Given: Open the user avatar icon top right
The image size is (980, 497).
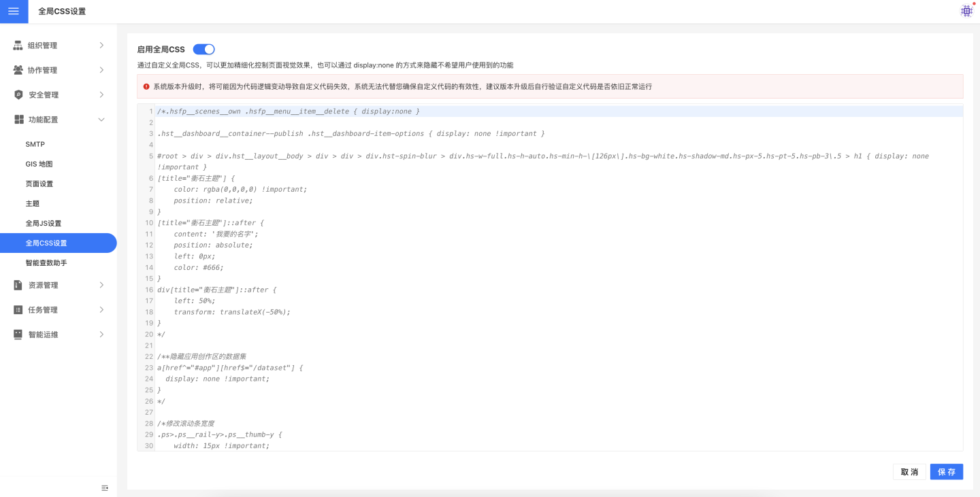Looking at the screenshot, I should coord(966,11).
